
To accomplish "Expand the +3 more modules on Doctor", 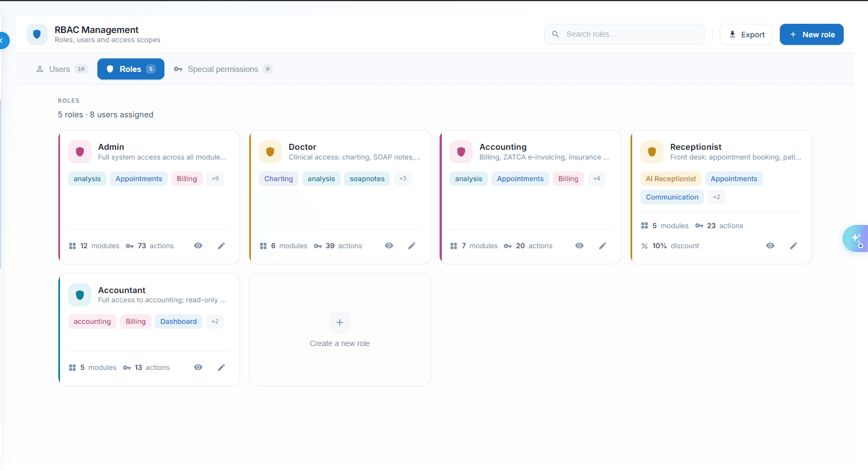I will pyautogui.click(x=402, y=178).
